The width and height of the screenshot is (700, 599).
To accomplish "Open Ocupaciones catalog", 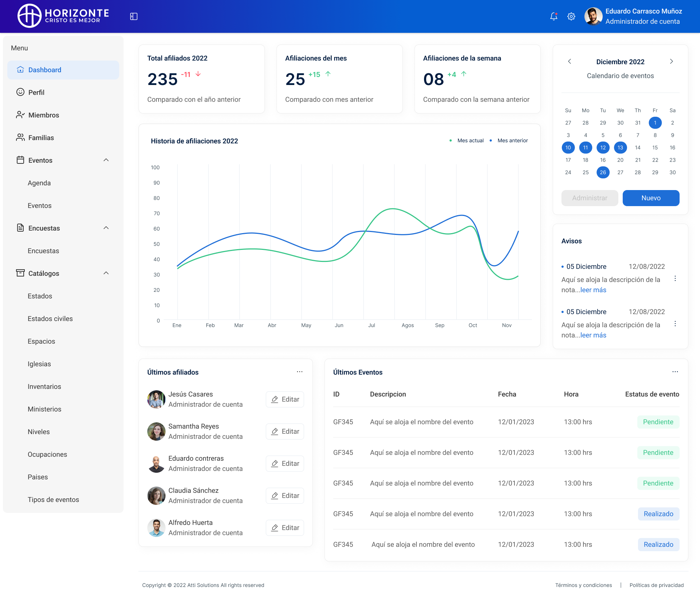I will coord(47,454).
